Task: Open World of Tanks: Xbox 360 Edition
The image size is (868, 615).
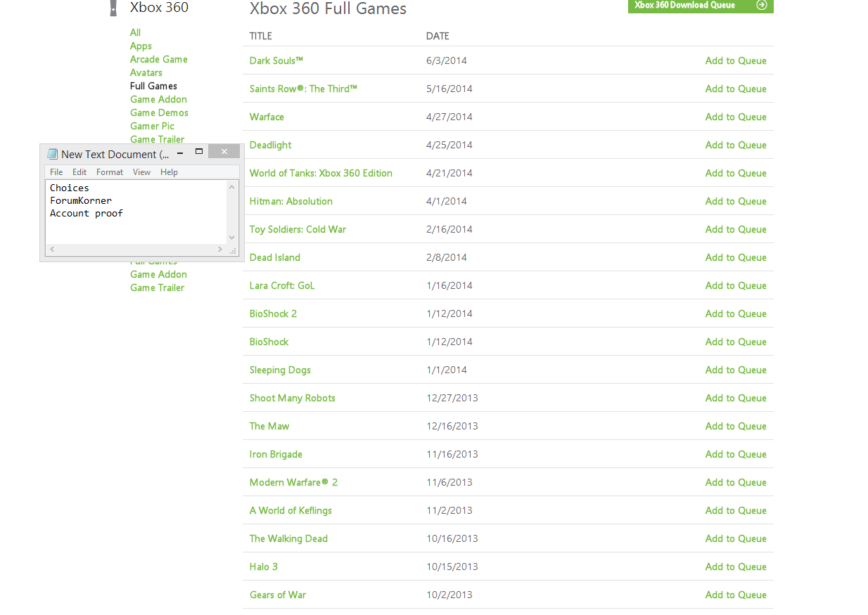Action: (321, 173)
